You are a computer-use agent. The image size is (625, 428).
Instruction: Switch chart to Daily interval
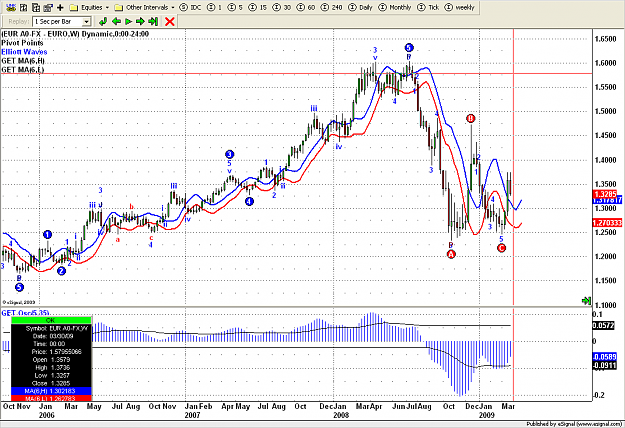[x=360, y=7]
